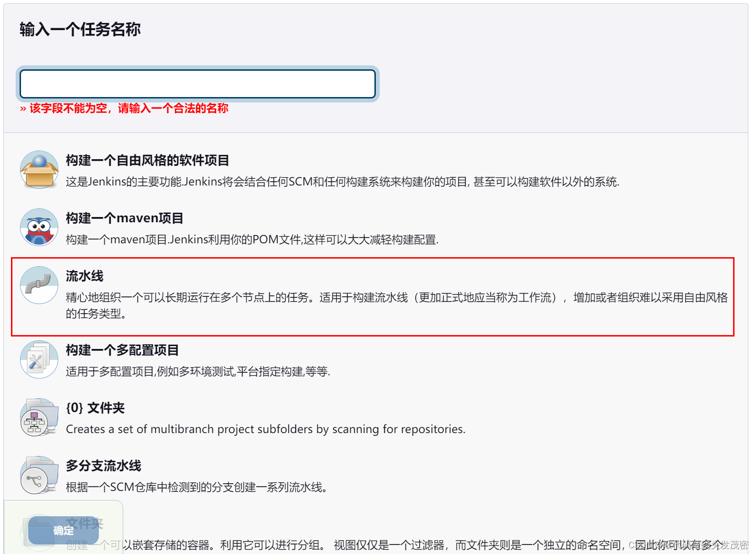Click the task name input field

pos(198,84)
